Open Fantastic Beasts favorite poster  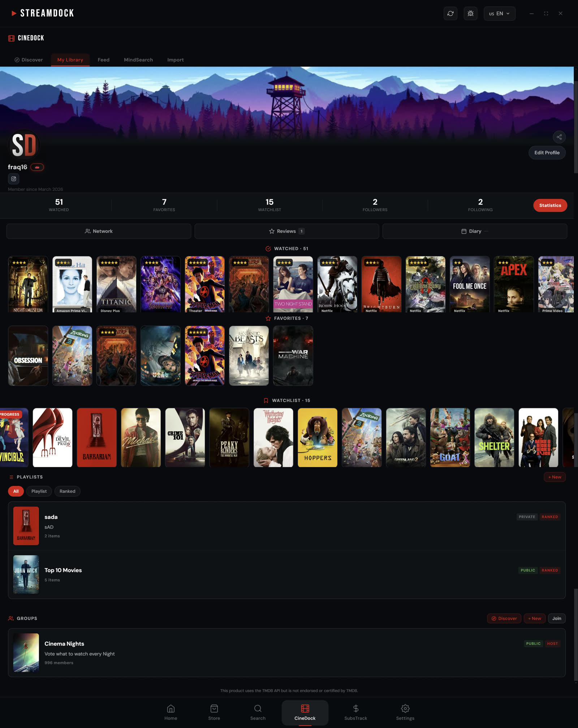249,356
